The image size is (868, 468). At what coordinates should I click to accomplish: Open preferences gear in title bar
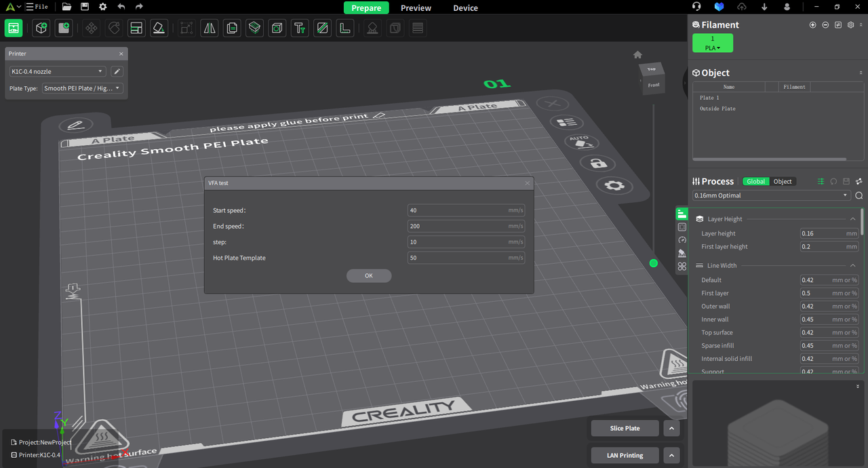102,7
